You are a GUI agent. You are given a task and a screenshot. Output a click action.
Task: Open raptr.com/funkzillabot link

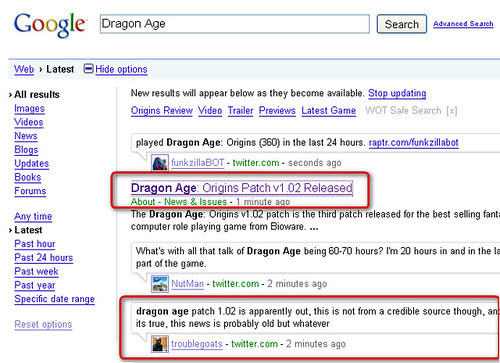point(413,143)
